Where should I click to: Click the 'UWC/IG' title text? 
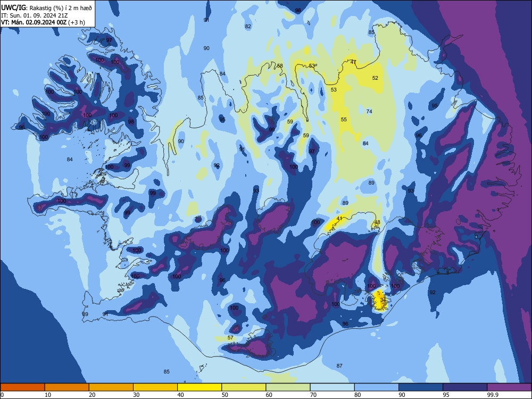13,8
